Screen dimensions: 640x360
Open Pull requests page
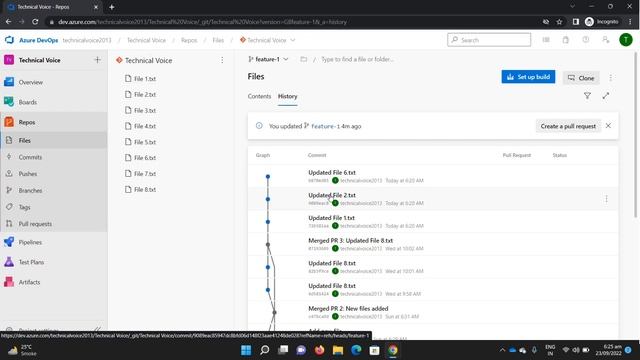click(35, 224)
